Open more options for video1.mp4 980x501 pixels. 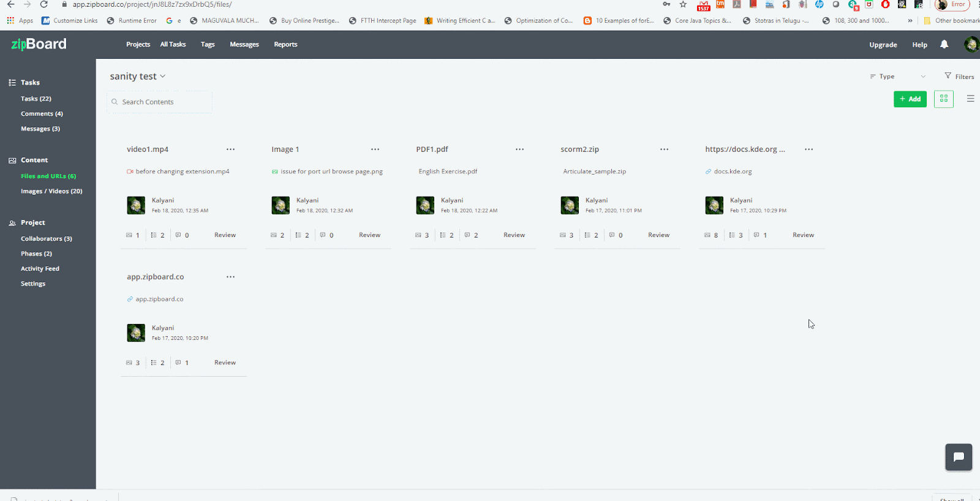[230, 149]
